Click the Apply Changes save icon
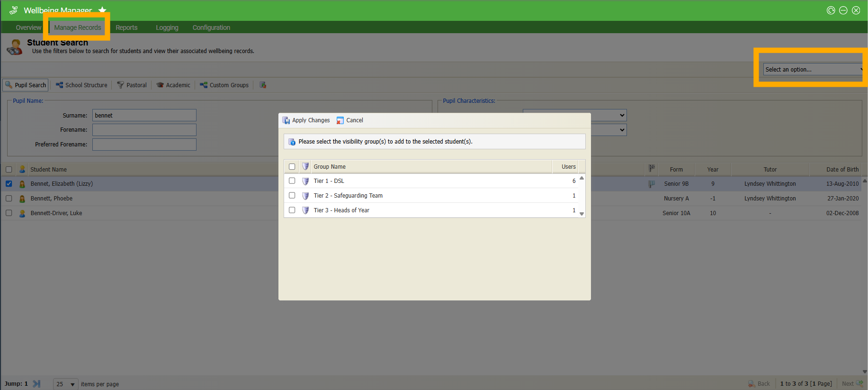The height and width of the screenshot is (390, 868). (286, 120)
